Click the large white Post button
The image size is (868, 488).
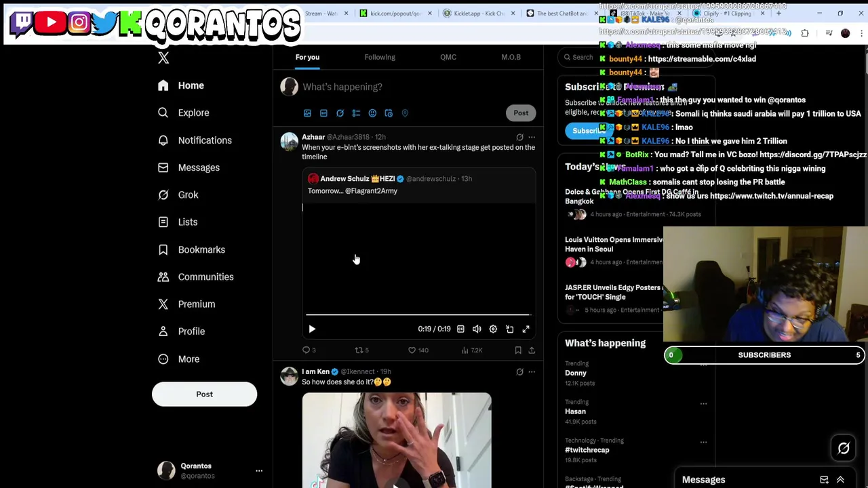204,394
